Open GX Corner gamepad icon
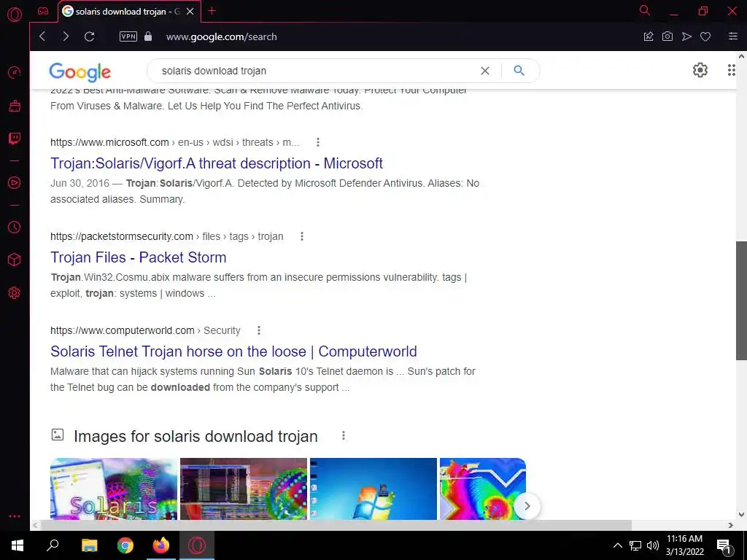747x560 pixels. [43, 11]
